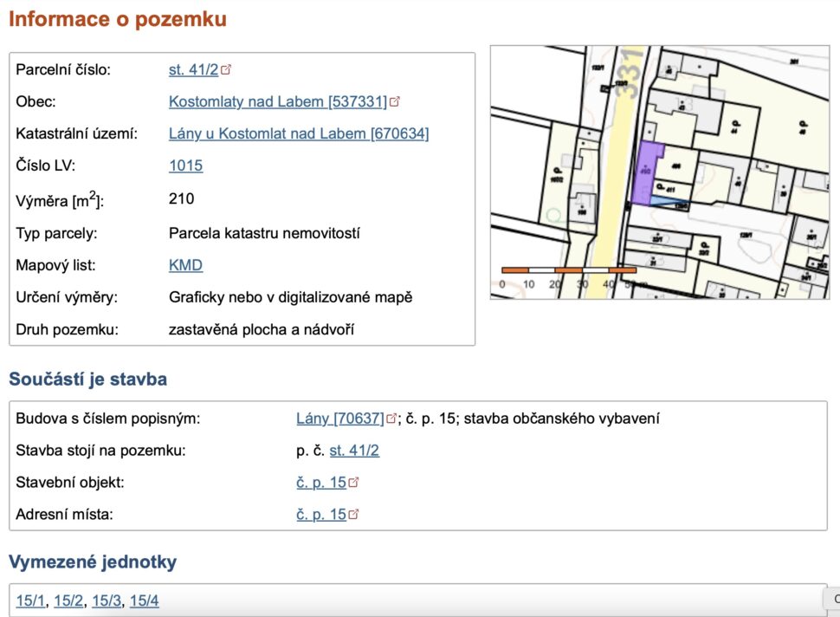Open unit 15/2 link
The image size is (840, 617).
[68, 601]
